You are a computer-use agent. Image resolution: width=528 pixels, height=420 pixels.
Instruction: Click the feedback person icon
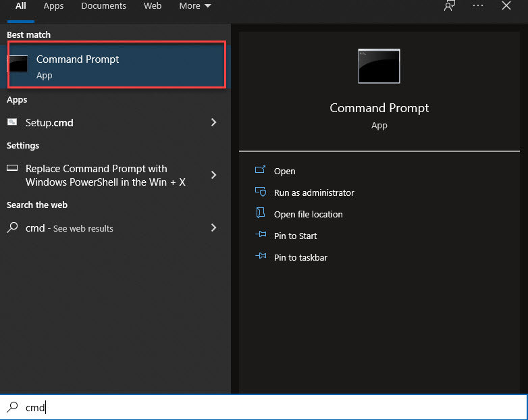click(449, 5)
